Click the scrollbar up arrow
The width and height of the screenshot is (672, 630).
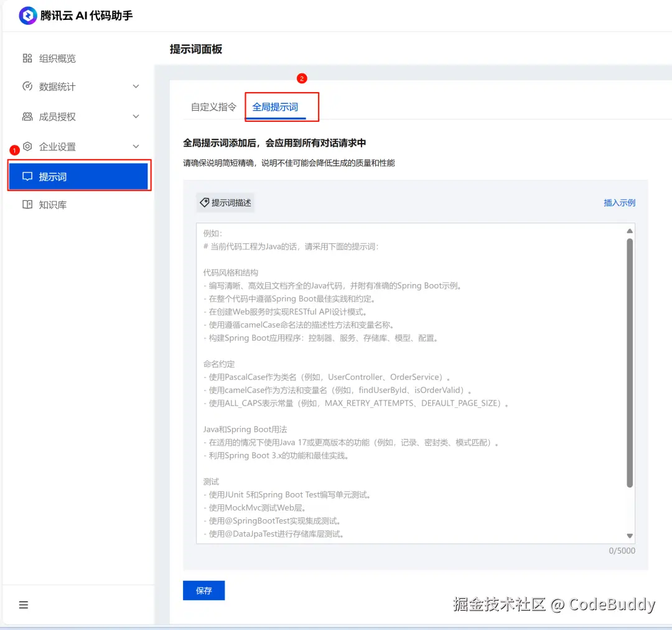coord(630,230)
